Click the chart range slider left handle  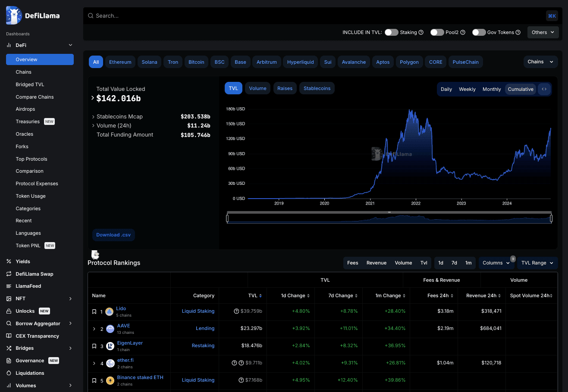227,218
